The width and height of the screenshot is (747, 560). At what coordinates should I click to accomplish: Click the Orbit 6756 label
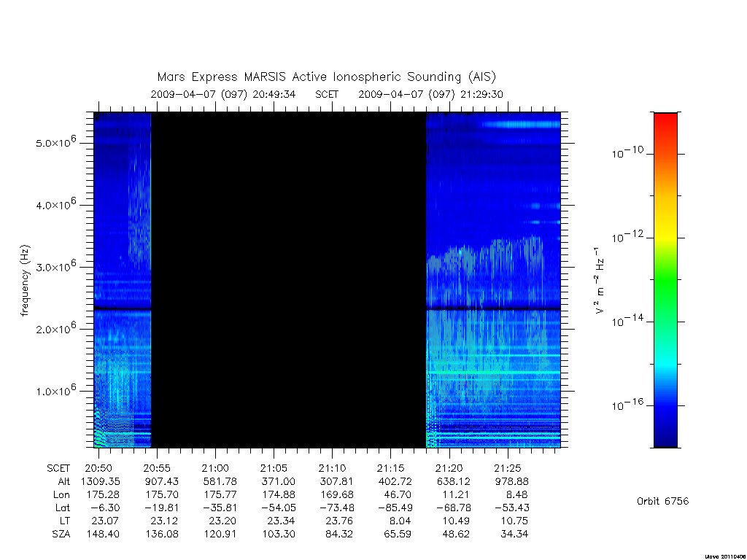[x=662, y=501]
